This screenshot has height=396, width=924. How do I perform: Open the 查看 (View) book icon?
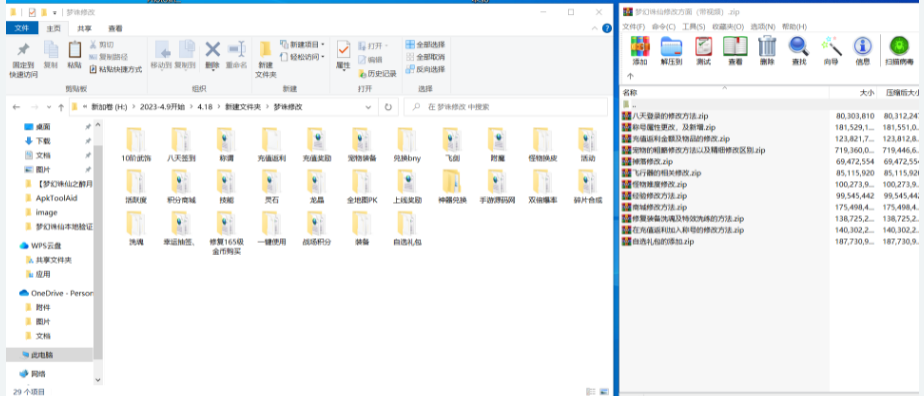click(735, 50)
